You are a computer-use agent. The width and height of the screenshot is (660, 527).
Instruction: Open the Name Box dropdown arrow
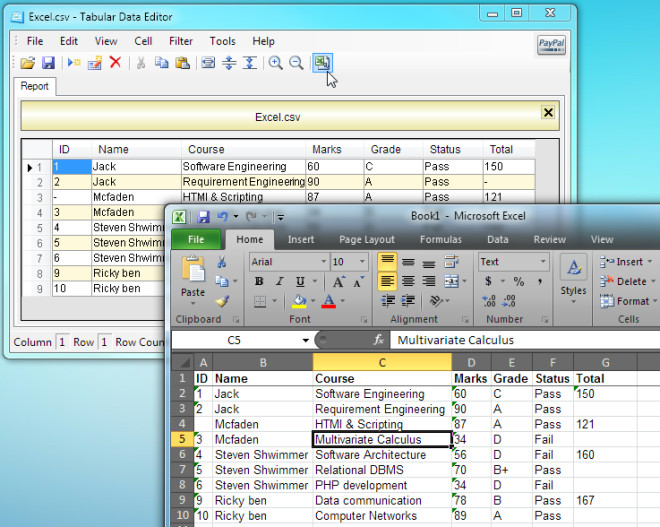click(x=306, y=340)
